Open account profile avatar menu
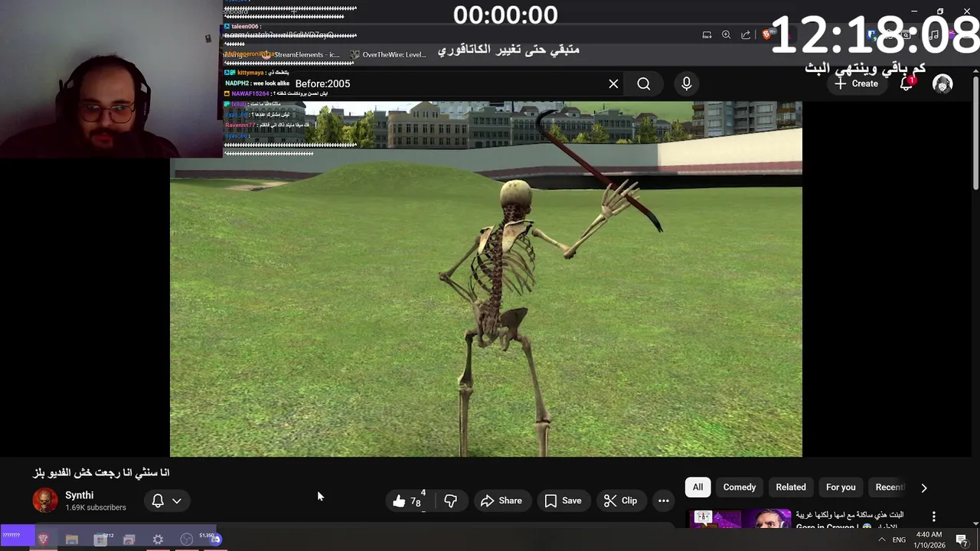Viewport: 980px width, 551px height. click(943, 83)
